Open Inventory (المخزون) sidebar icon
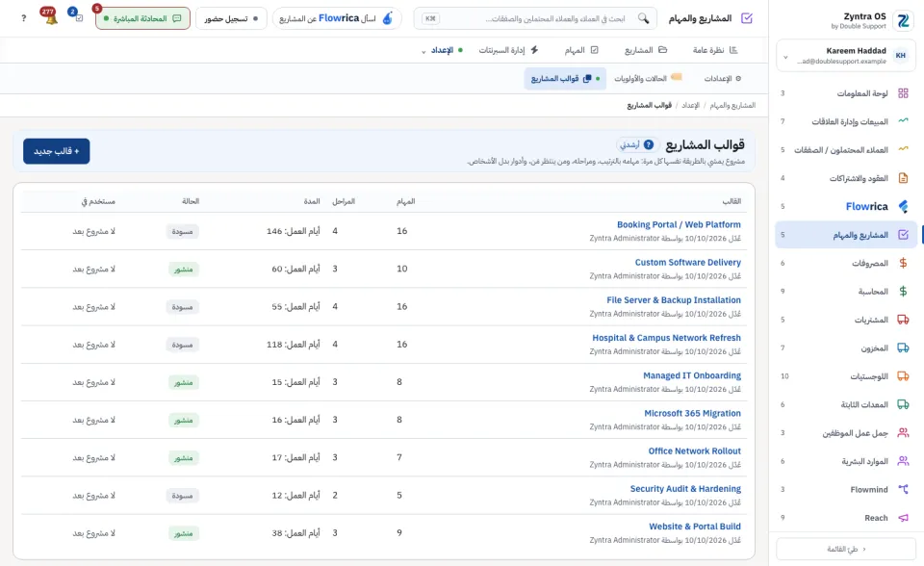 click(903, 347)
